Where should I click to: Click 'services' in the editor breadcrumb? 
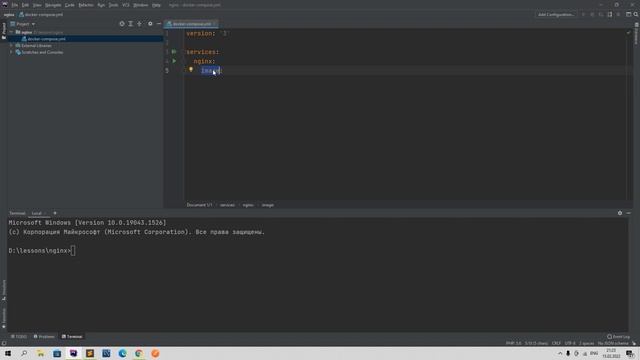[x=227, y=205]
